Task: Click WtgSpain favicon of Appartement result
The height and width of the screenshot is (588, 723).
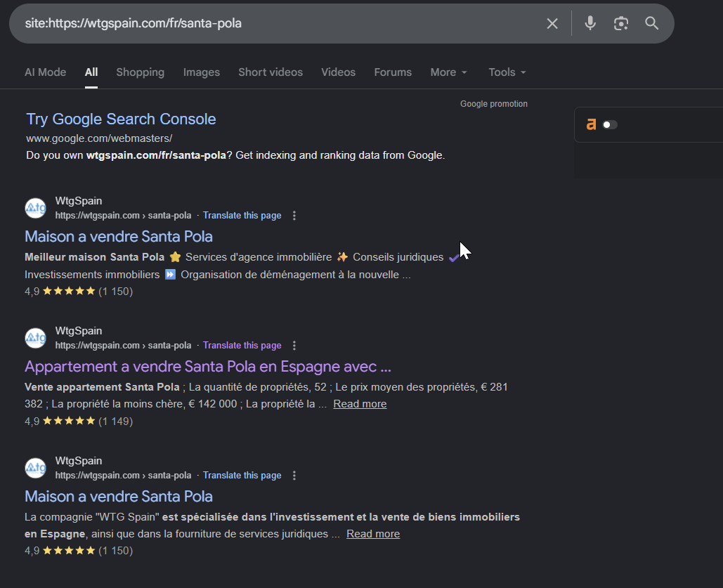Action: tap(36, 338)
